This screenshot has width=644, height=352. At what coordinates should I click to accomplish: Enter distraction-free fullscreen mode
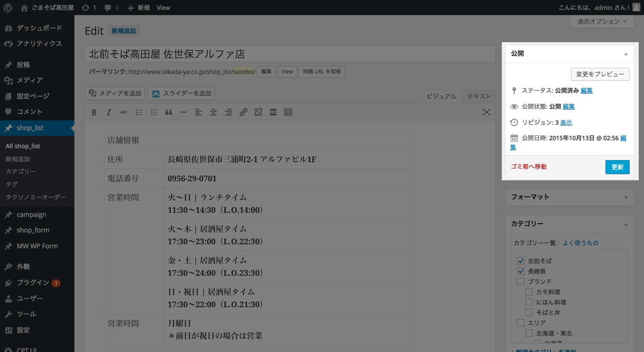point(486,112)
